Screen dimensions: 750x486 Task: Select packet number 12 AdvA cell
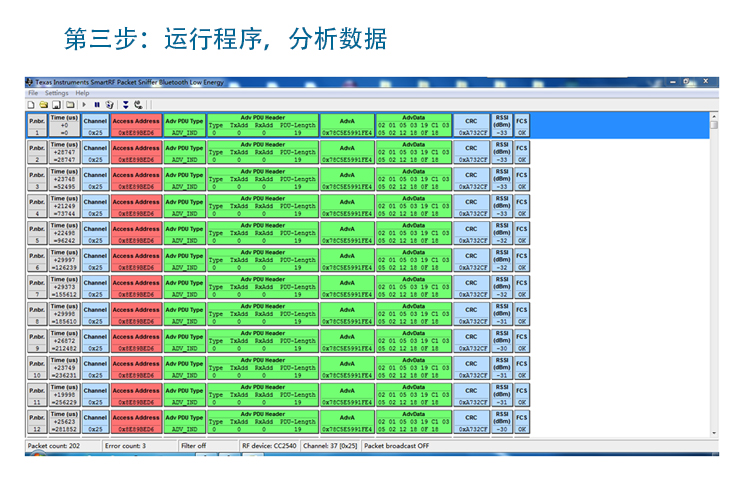tap(347, 422)
